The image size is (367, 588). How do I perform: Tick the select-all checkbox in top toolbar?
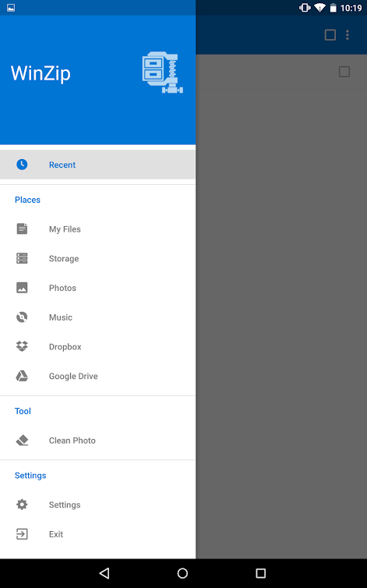330,35
